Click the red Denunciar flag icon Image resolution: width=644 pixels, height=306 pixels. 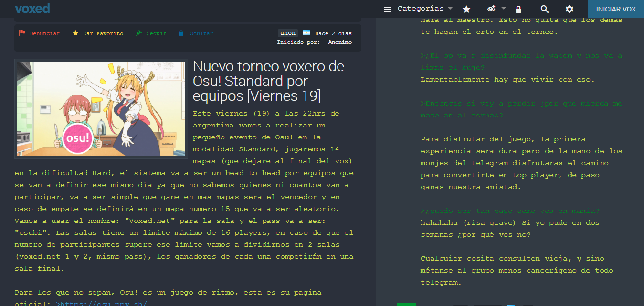22,33
